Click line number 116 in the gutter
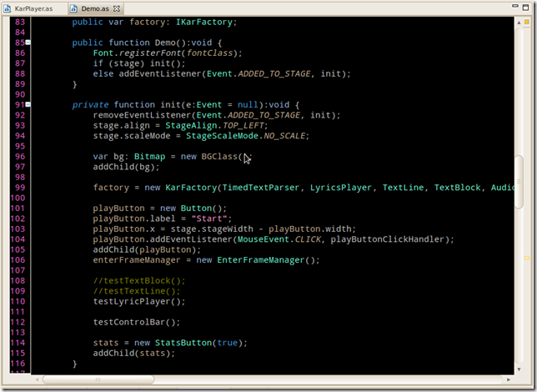Image resolution: width=537 pixels, height=392 pixels. [18, 364]
